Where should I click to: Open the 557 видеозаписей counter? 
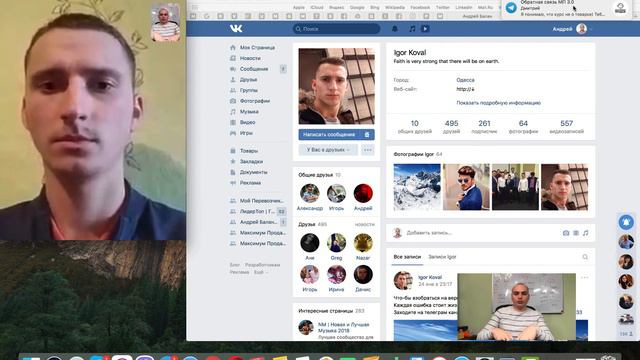click(x=567, y=127)
